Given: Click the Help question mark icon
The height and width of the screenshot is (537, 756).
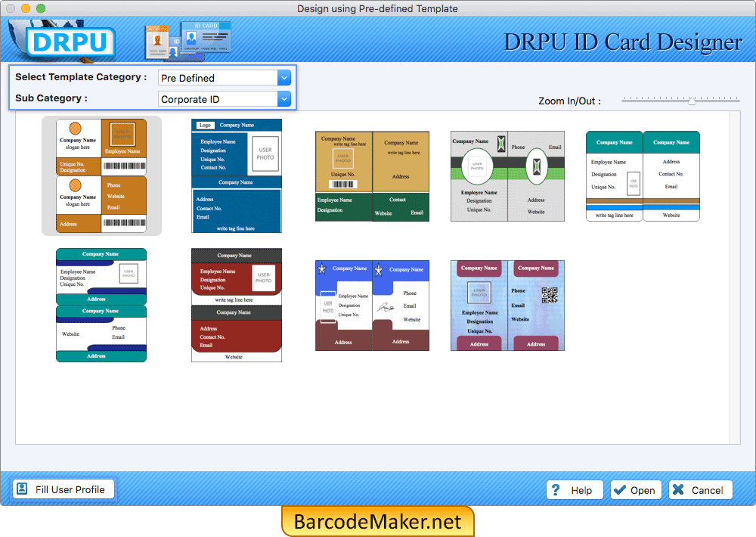Looking at the screenshot, I should click(x=556, y=489).
